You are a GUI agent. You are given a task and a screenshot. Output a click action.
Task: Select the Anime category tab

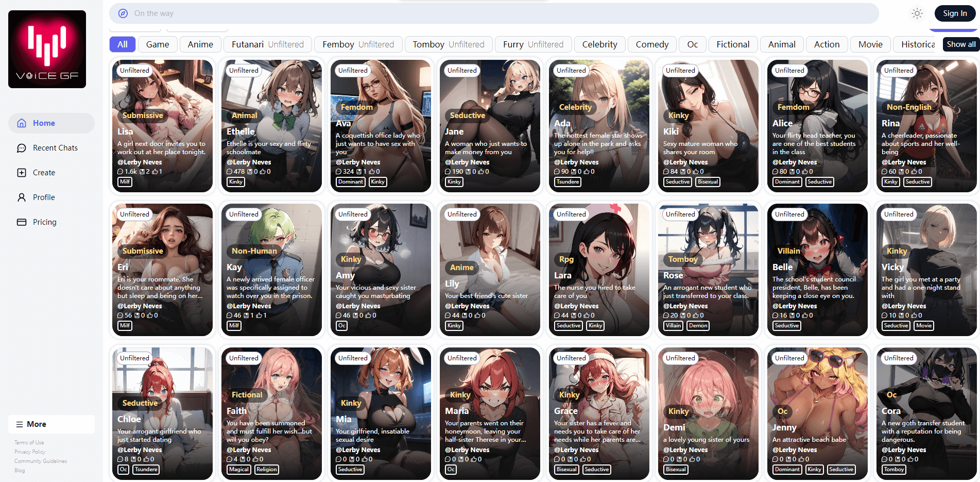(200, 44)
